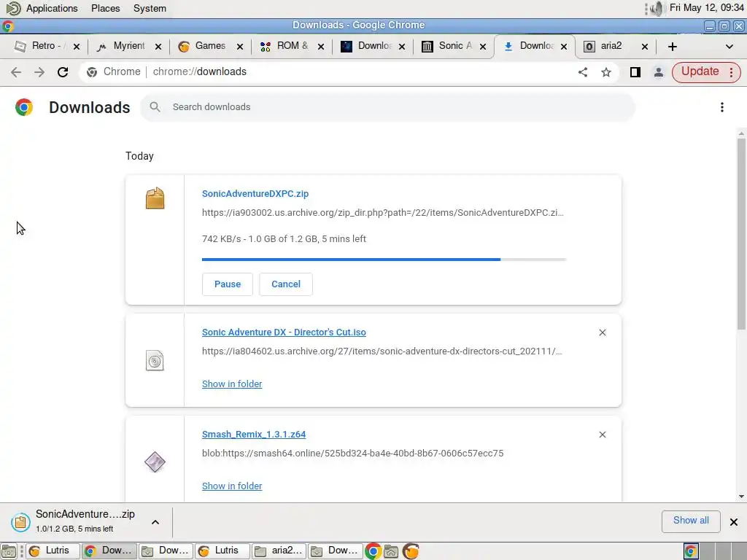
Task: Open the System menu
Action: coord(150,8)
